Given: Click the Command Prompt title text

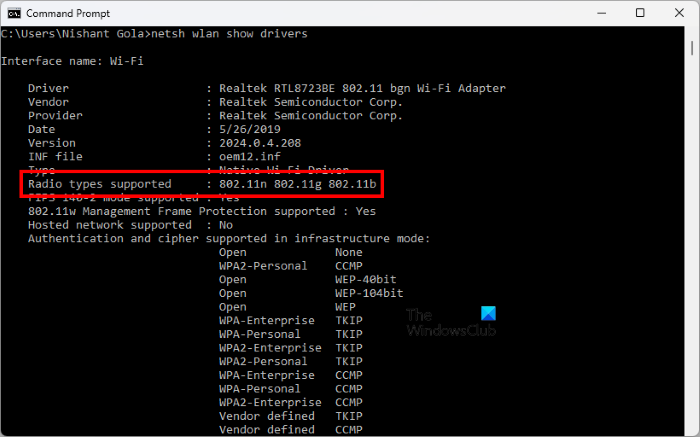Looking at the screenshot, I should click(x=68, y=13).
